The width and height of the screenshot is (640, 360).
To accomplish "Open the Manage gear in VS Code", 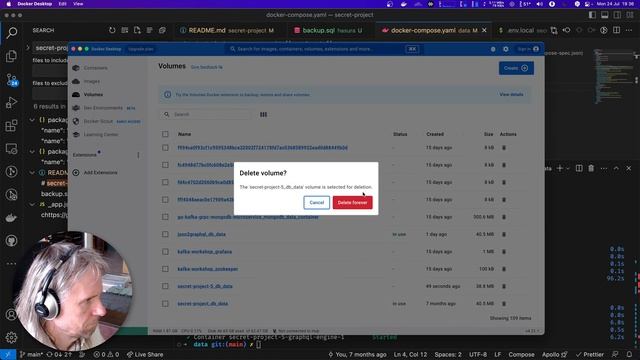I will 11,338.
